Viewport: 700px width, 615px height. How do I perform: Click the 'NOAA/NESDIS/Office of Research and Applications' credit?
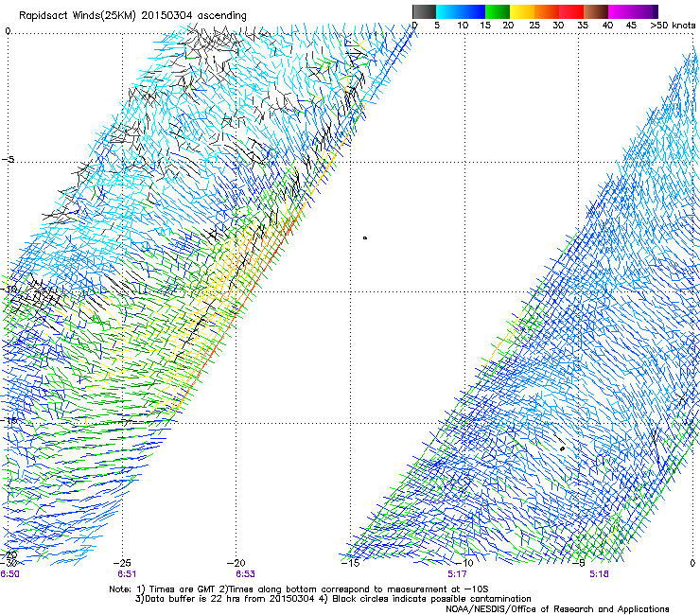tap(557, 609)
